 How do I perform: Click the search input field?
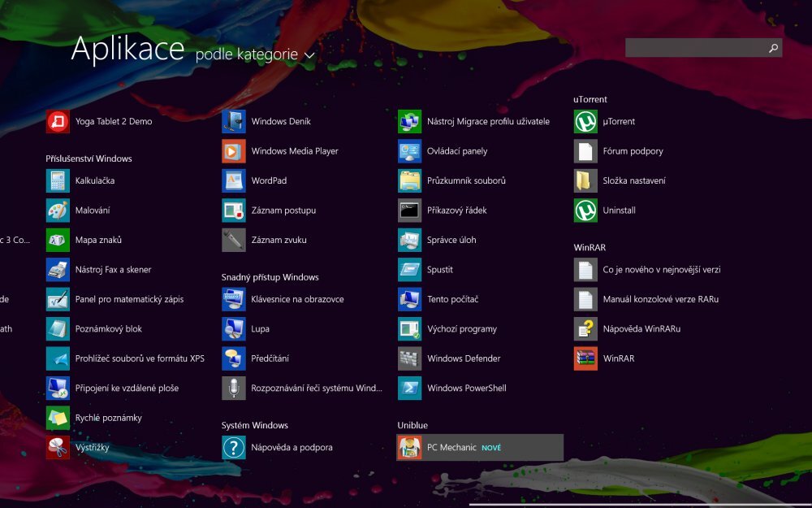(x=694, y=48)
